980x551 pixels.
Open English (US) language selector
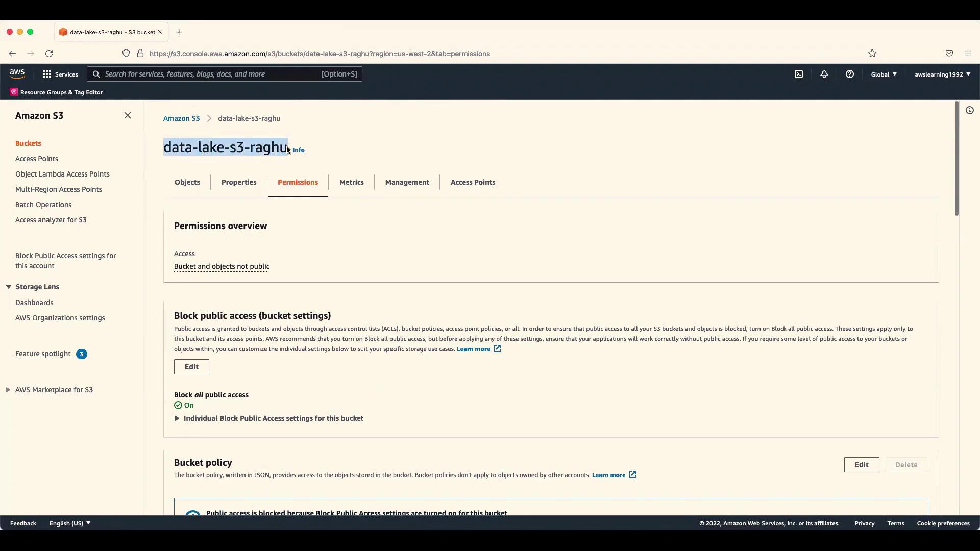click(70, 523)
